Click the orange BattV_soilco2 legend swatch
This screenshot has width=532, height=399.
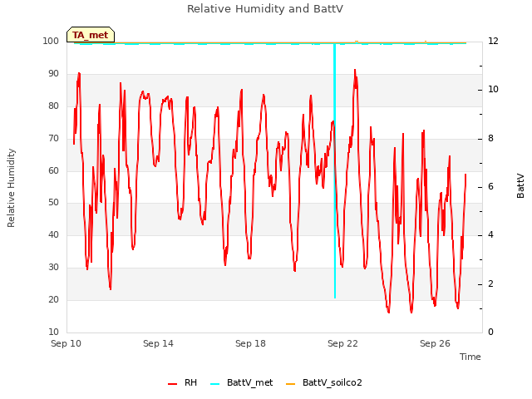(290, 384)
